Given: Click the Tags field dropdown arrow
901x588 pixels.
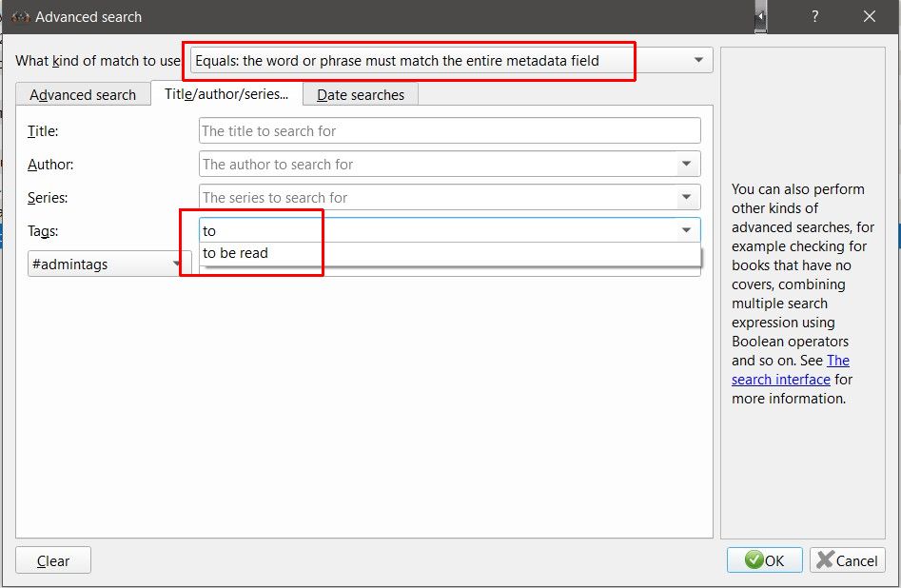Looking at the screenshot, I should [x=686, y=230].
